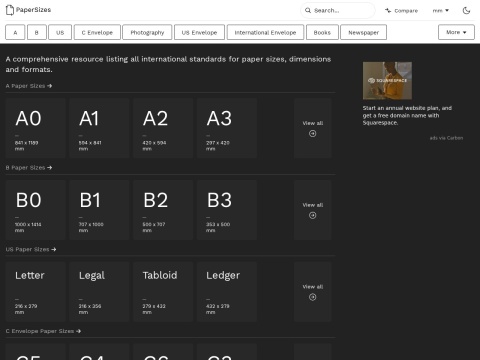Open the A Paper Sizes heading link

[29, 86]
